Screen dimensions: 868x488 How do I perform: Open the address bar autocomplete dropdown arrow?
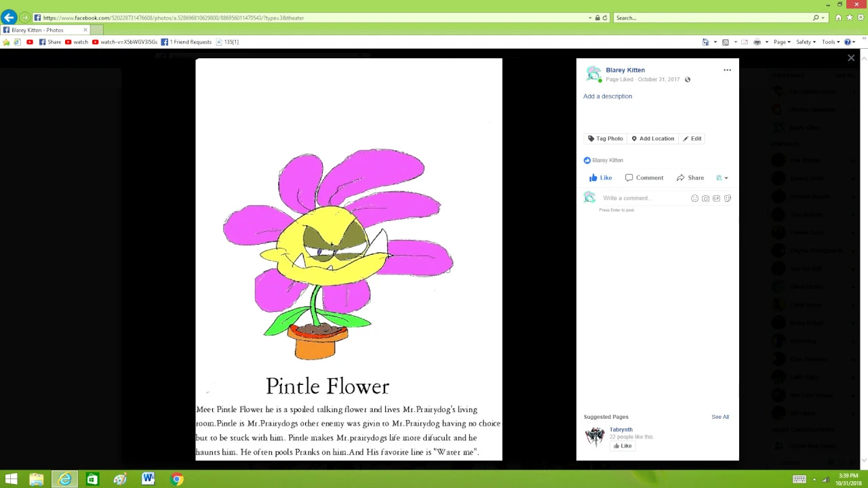coord(590,18)
